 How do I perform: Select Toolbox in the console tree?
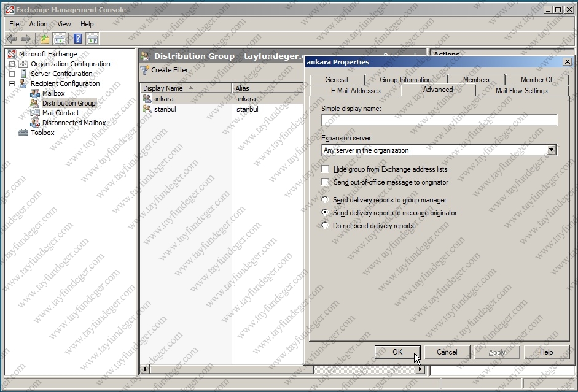[x=42, y=133]
